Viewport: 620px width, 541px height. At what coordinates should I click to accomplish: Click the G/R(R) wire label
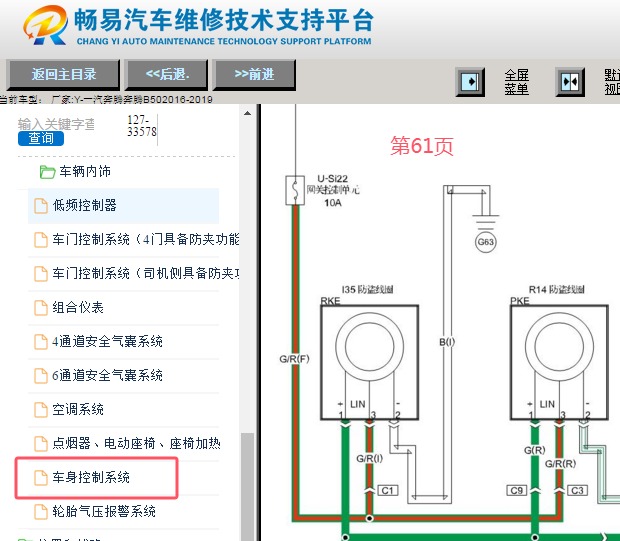pos(560,464)
